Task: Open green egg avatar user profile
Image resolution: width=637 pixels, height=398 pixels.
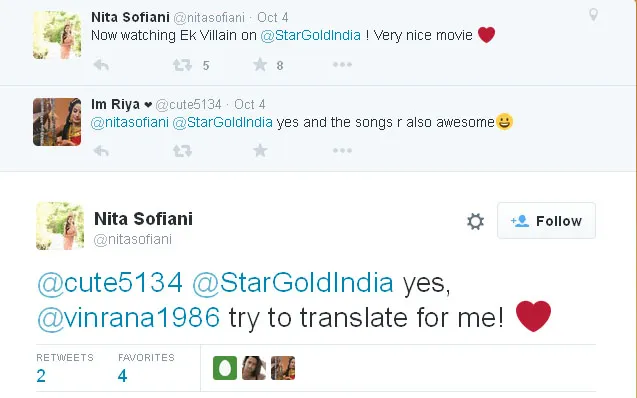Action: (x=225, y=368)
